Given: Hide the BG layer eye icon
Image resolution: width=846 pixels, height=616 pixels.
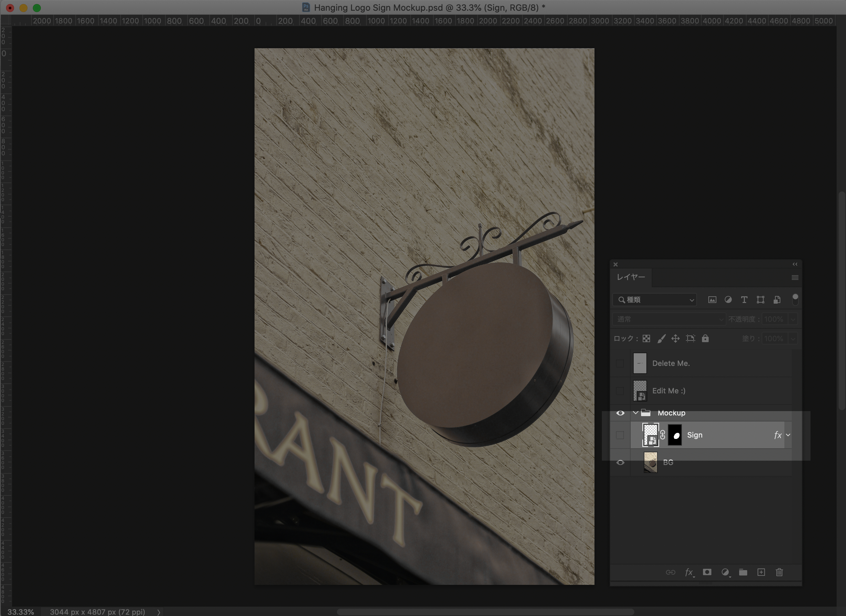Looking at the screenshot, I should [620, 463].
